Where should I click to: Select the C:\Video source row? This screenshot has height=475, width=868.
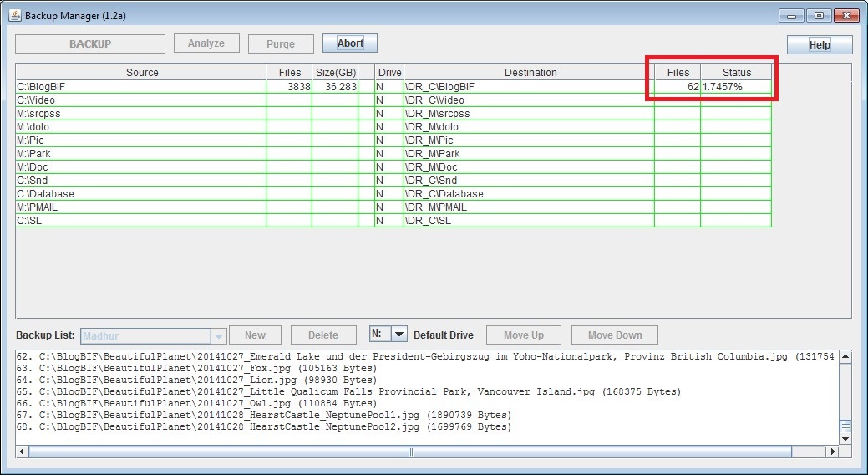[140, 100]
